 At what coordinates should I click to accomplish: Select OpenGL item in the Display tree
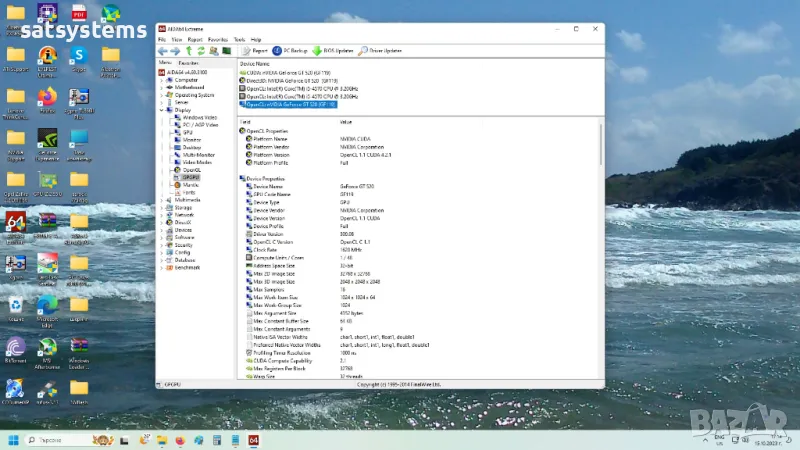coord(192,170)
